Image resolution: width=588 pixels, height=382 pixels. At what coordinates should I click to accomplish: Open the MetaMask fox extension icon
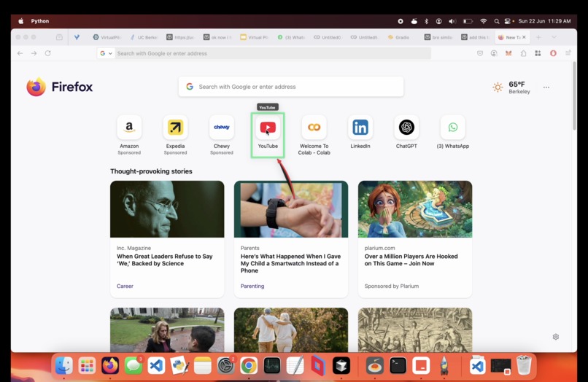point(508,53)
